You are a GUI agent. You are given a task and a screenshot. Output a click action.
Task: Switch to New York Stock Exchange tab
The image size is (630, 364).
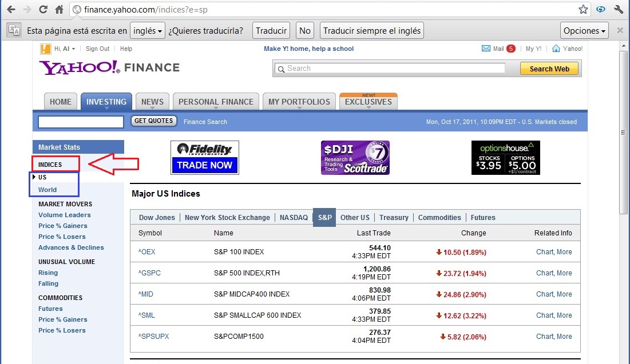point(227,218)
